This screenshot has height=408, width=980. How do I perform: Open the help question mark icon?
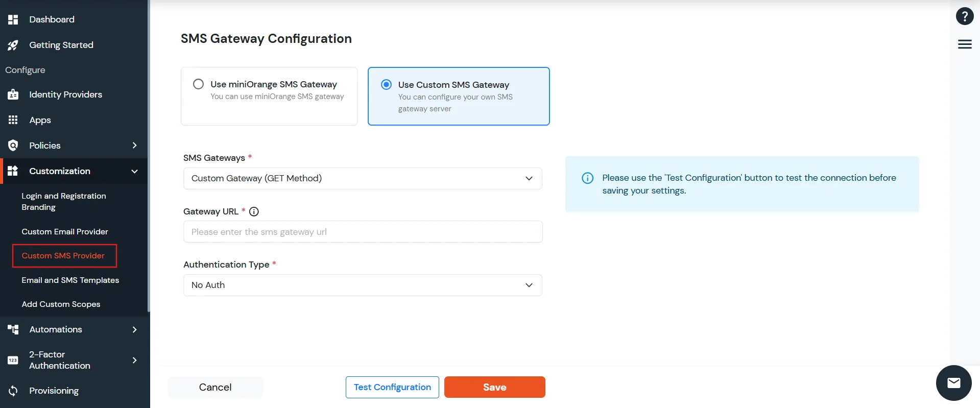pyautogui.click(x=965, y=16)
